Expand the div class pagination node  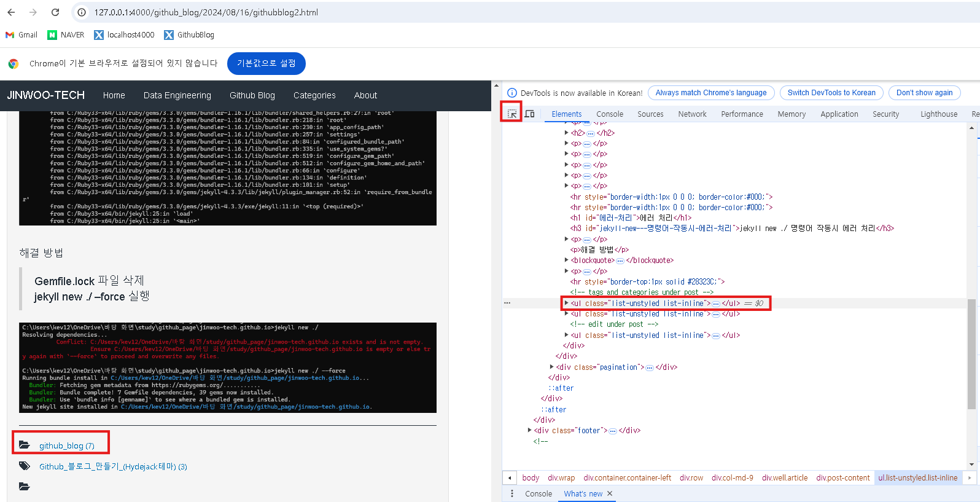tap(551, 367)
